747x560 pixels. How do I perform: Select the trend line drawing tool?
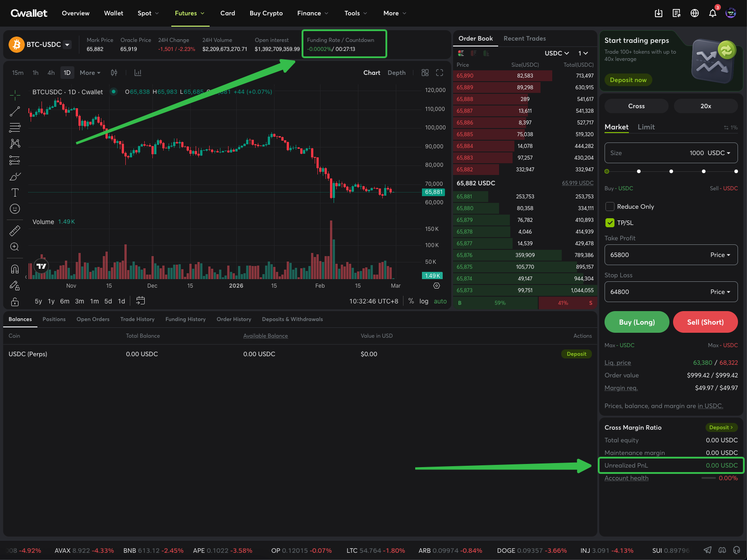(x=15, y=111)
